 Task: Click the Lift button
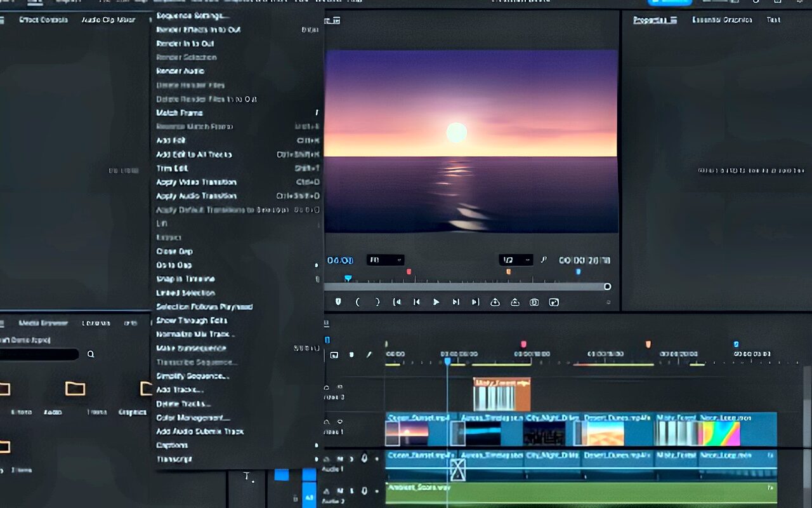point(495,302)
